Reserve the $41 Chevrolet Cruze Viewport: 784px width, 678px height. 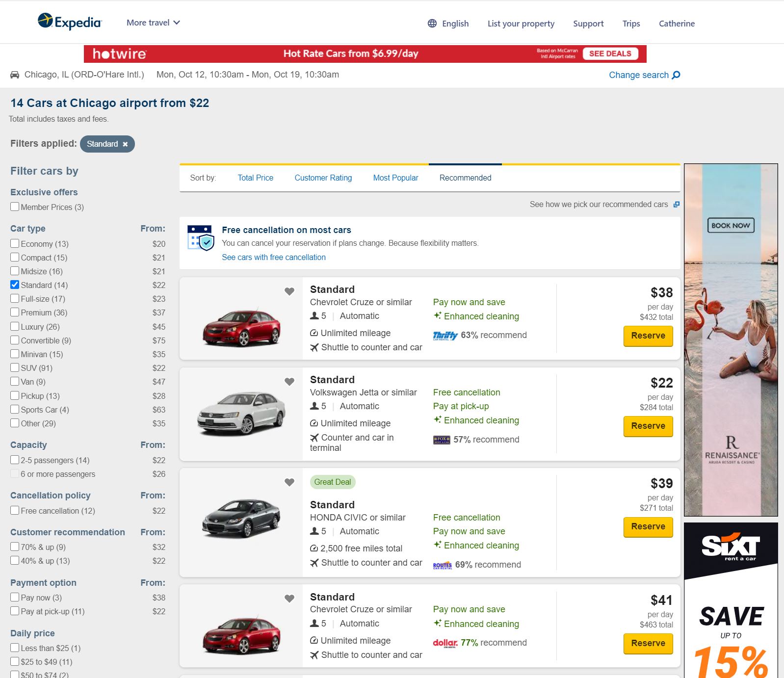(648, 644)
